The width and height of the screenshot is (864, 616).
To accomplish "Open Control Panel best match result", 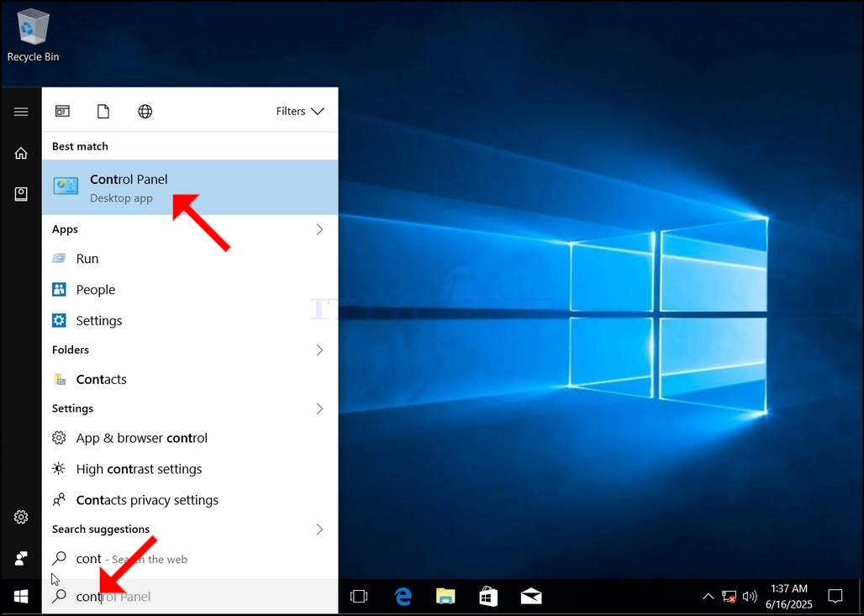I will pos(190,187).
